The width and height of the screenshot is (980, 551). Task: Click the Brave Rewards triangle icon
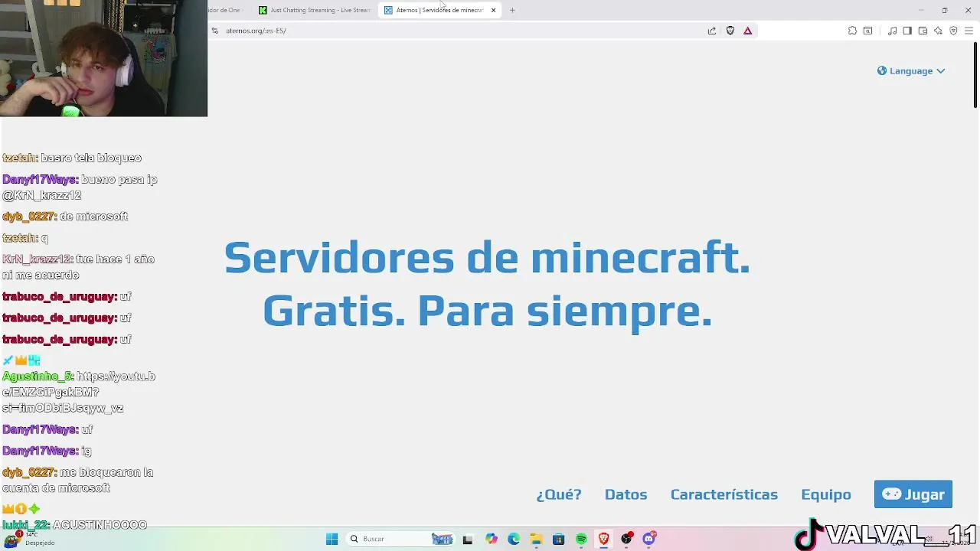(748, 31)
